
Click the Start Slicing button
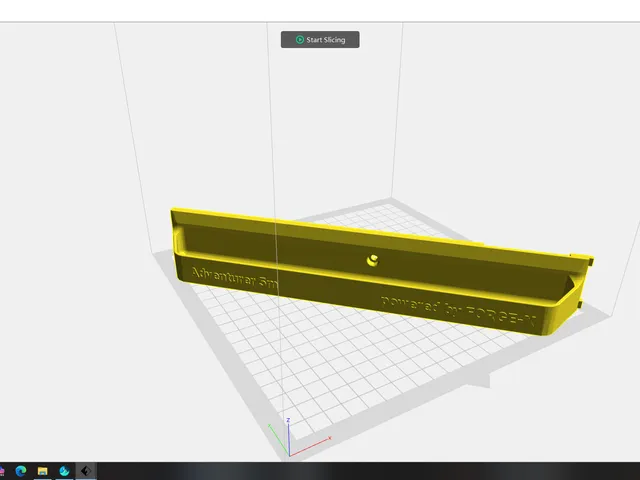click(320, 40)
